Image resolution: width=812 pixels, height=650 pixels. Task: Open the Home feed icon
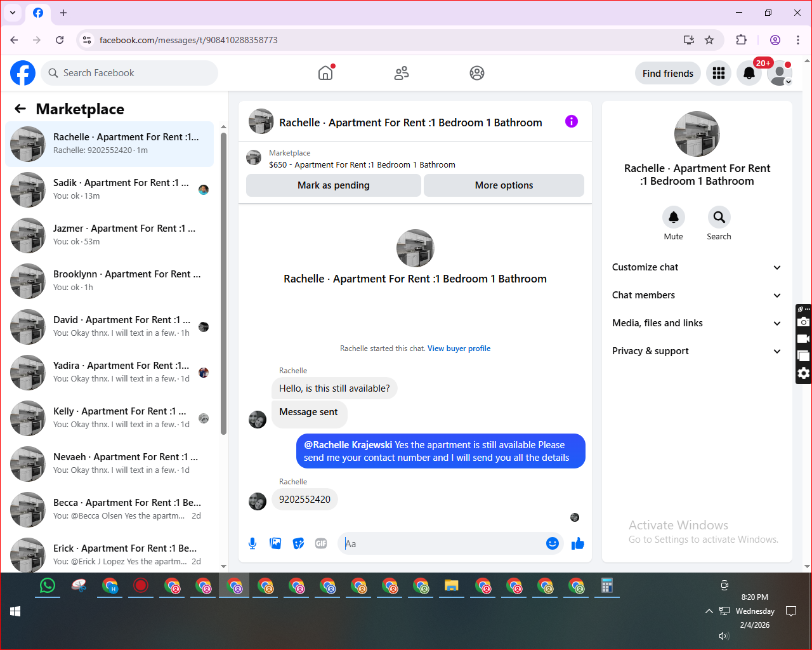325,73
